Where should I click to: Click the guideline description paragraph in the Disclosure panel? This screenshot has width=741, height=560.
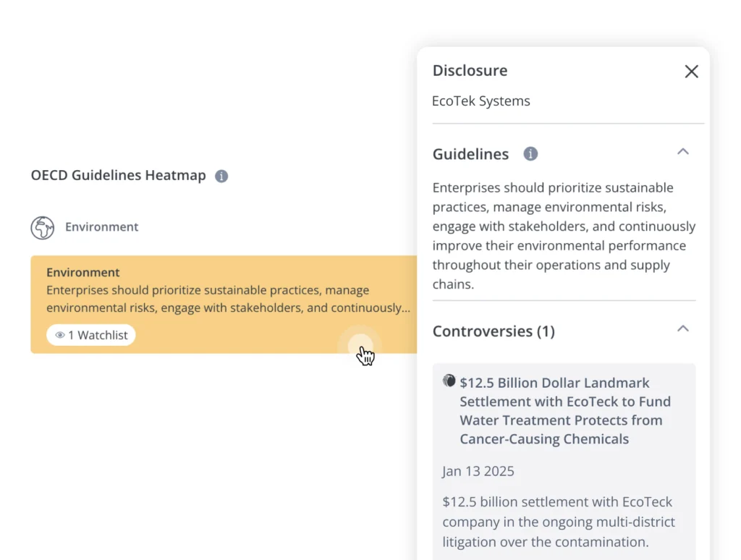point(564,236)
